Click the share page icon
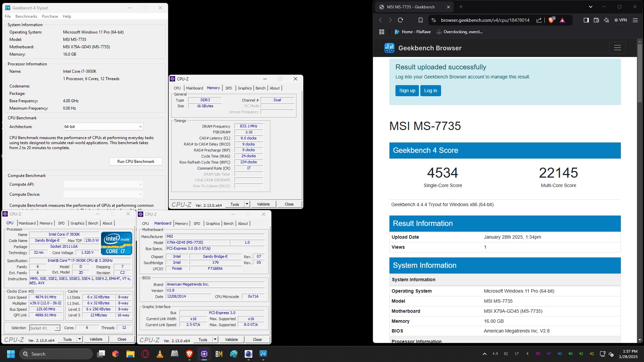The height and width of the screenshot is (362, 644). click(x=539, y=20)
